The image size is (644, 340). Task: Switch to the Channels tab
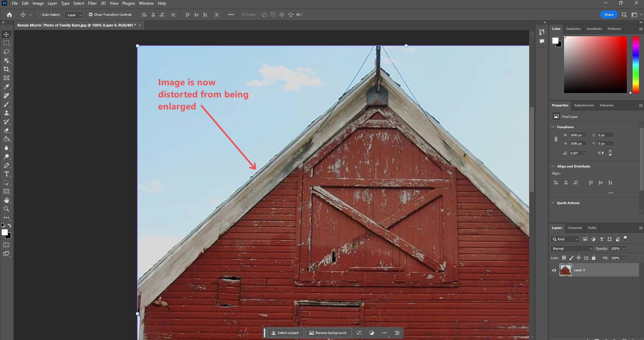[x=574, y=228]
